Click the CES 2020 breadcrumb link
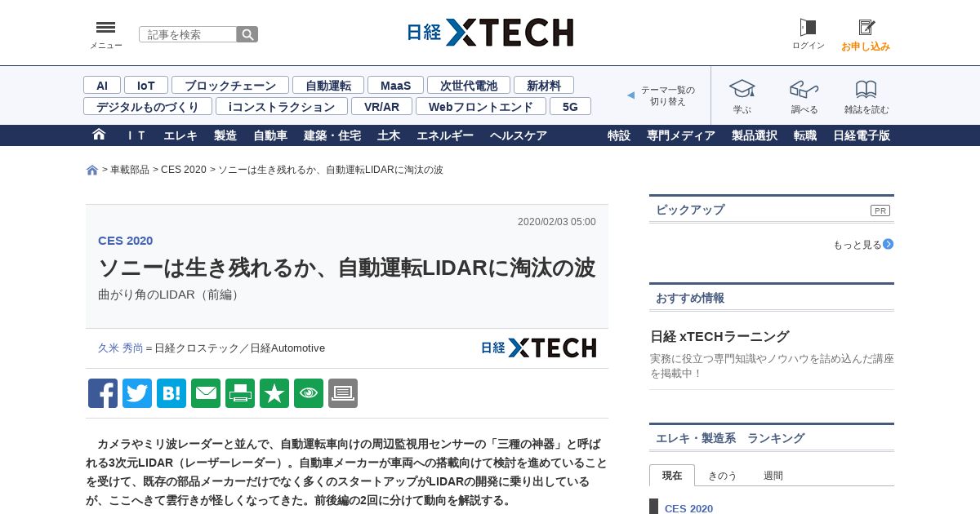This screenshot has width=980, height=514. [x=184, y=170]
